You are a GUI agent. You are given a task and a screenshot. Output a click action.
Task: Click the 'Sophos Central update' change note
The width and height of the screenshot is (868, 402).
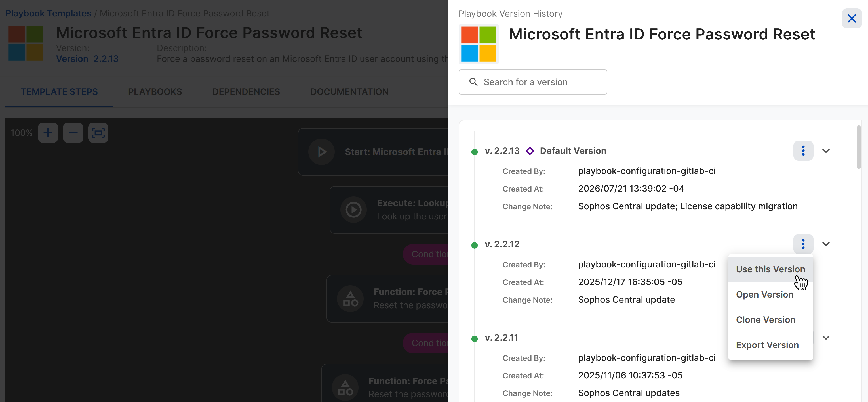[626, 300]
